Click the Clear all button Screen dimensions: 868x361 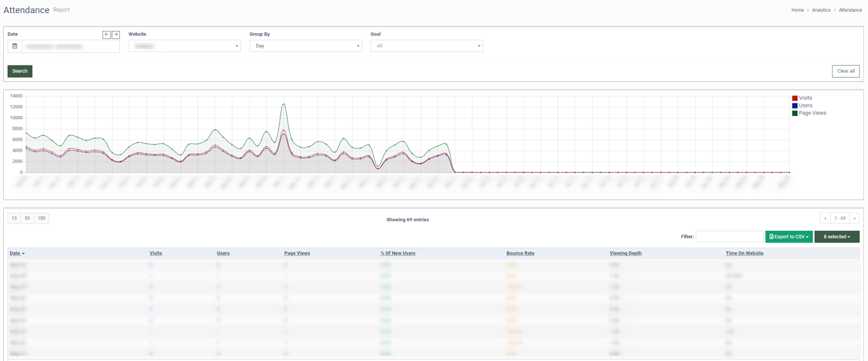tap(845, 71)
